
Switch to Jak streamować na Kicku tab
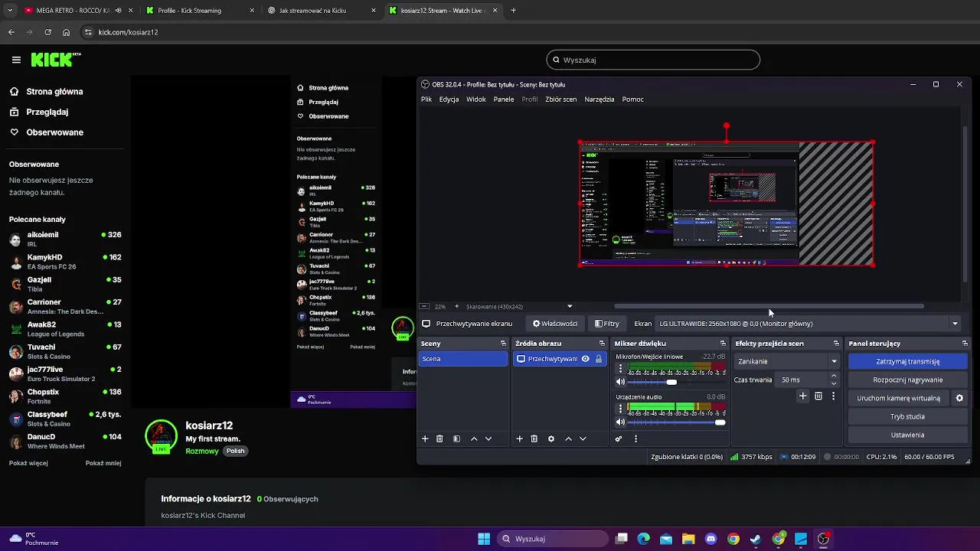pyautogui.click(x=322, y=11)
